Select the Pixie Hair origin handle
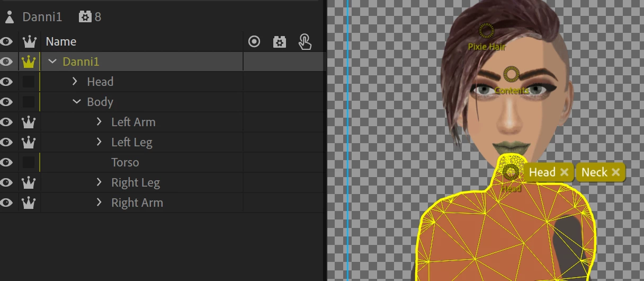The image size is (644, 281). point(487,32)
